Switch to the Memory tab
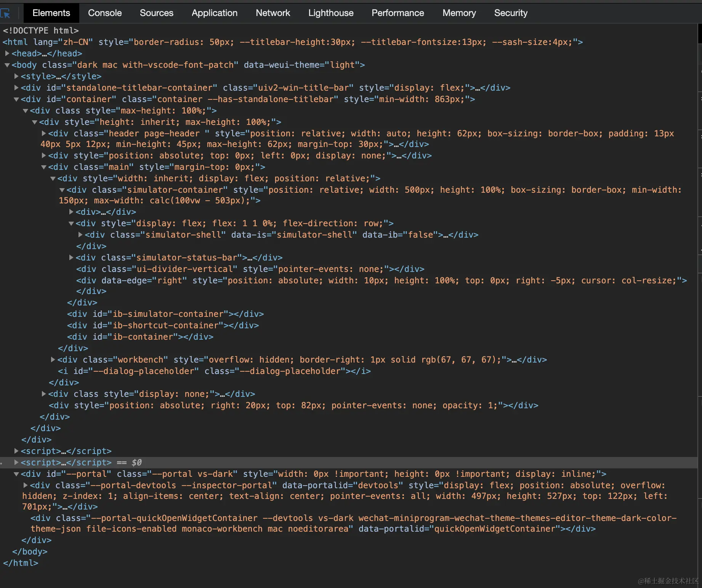This screenshot has height=588, width=702. pyautogui.click(x=459, y=13)
